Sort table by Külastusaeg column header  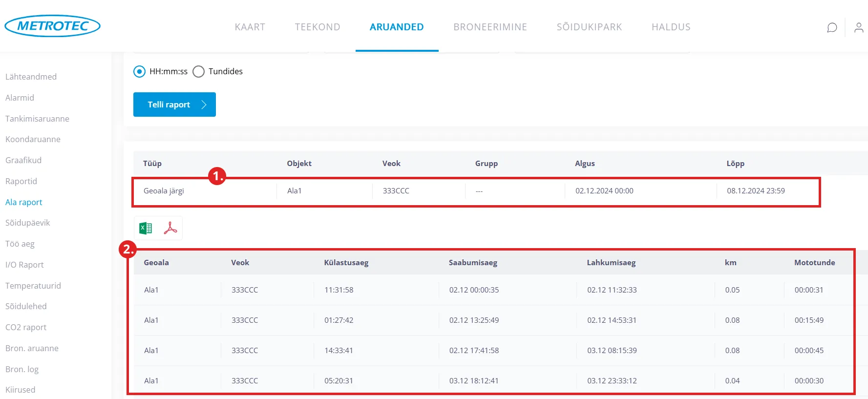click(x=346, y=263)
